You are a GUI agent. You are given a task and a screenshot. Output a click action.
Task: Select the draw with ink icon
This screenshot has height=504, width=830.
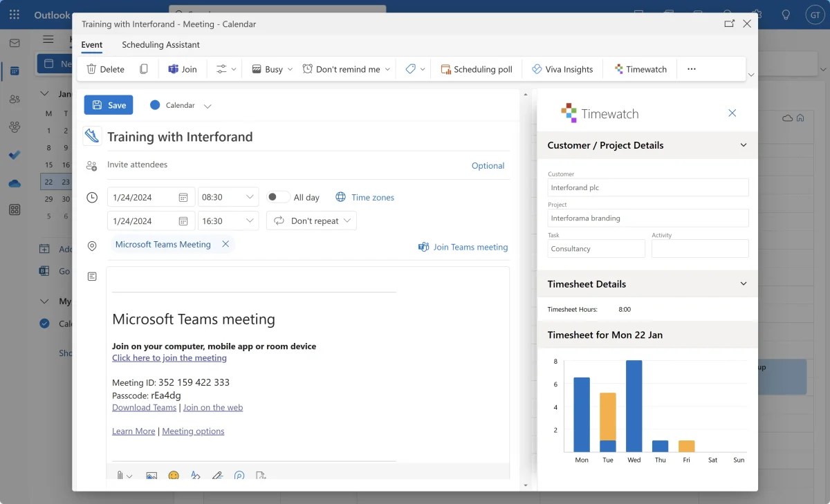click(218, 476)
